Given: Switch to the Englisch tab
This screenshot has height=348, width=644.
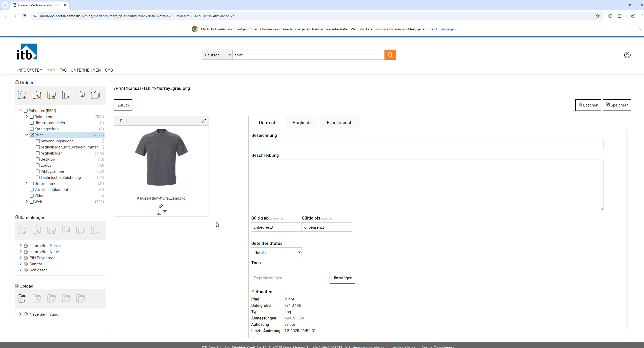Looking at the screenshot, I should pos(301,123).
